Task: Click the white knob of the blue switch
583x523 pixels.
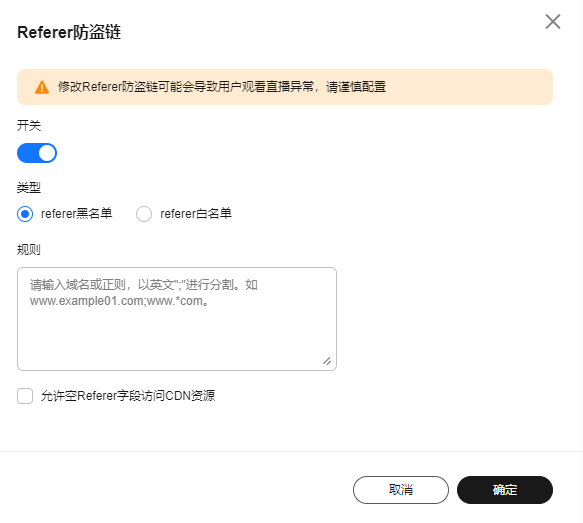Action: [x=47, y=153]
